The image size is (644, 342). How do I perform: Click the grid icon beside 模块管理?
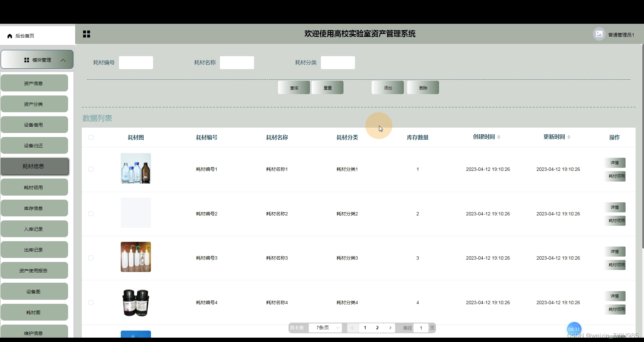(x=27, y=60)
